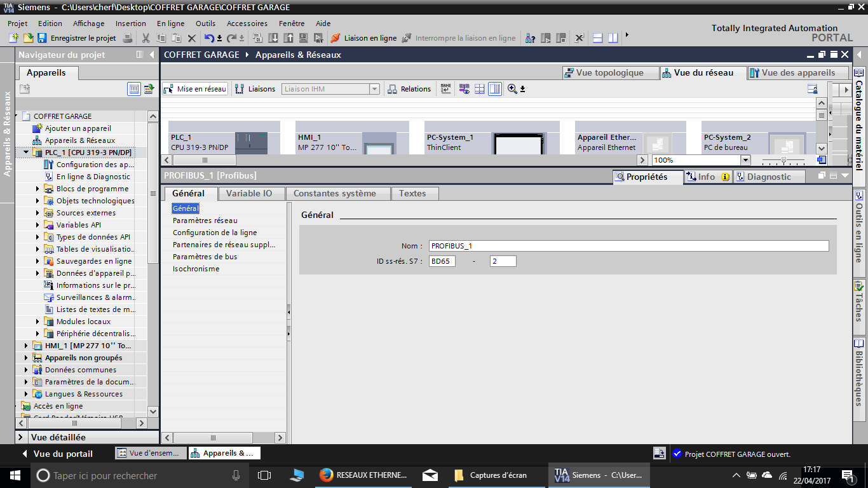Open the 100% zoom level dropdown
Screen dimensions: 868x488
tap(745, 160)
